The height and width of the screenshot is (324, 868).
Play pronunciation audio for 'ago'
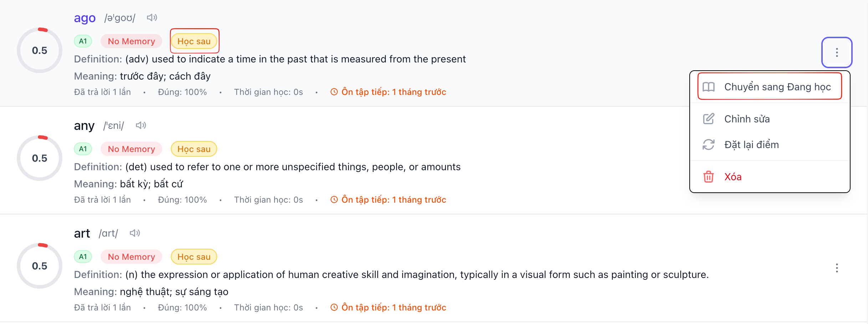point(152,17)
